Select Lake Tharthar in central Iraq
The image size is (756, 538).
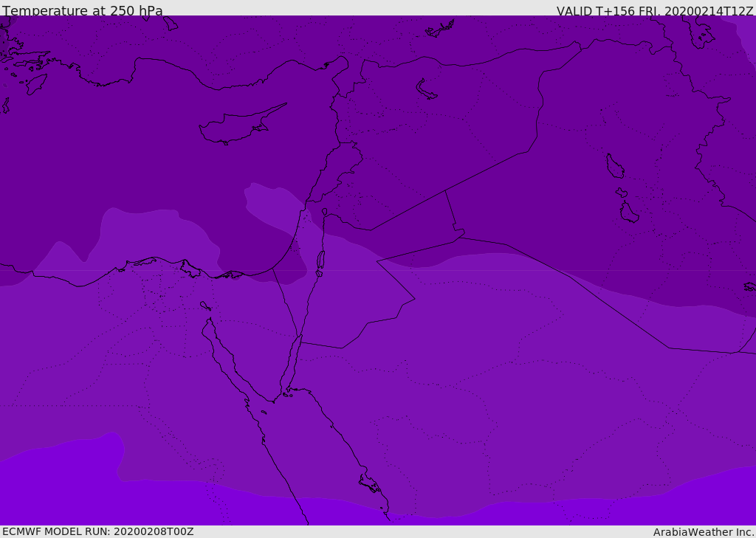[x=615, y=167]
